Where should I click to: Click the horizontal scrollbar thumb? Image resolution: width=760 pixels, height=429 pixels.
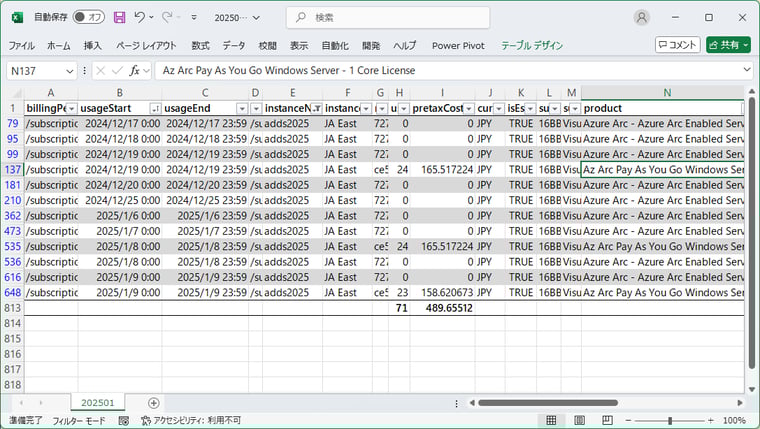tap(548, 403)
